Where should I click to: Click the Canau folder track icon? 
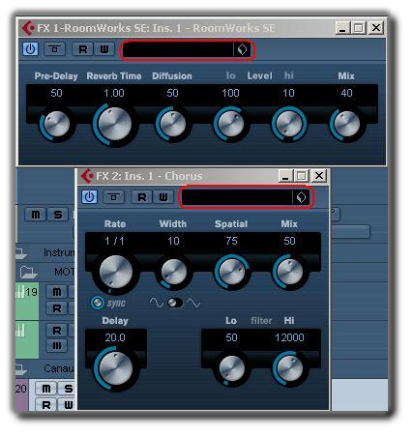(x=21, y=370)
